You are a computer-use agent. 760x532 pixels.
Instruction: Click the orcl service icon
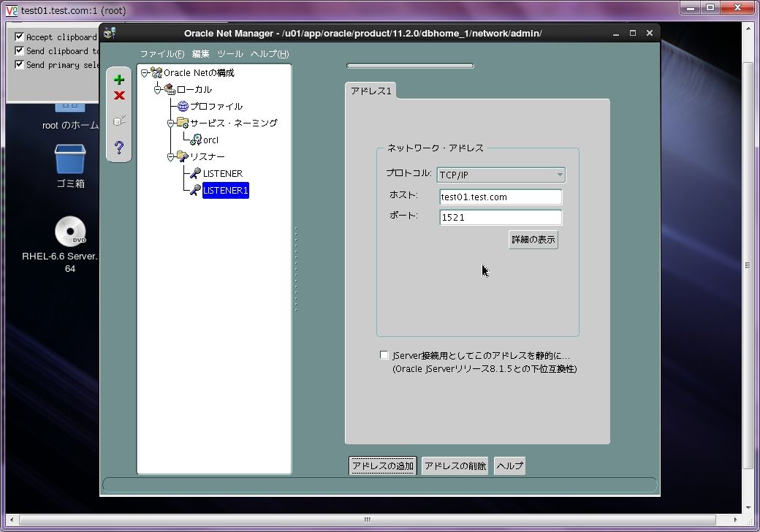[196, 140]
